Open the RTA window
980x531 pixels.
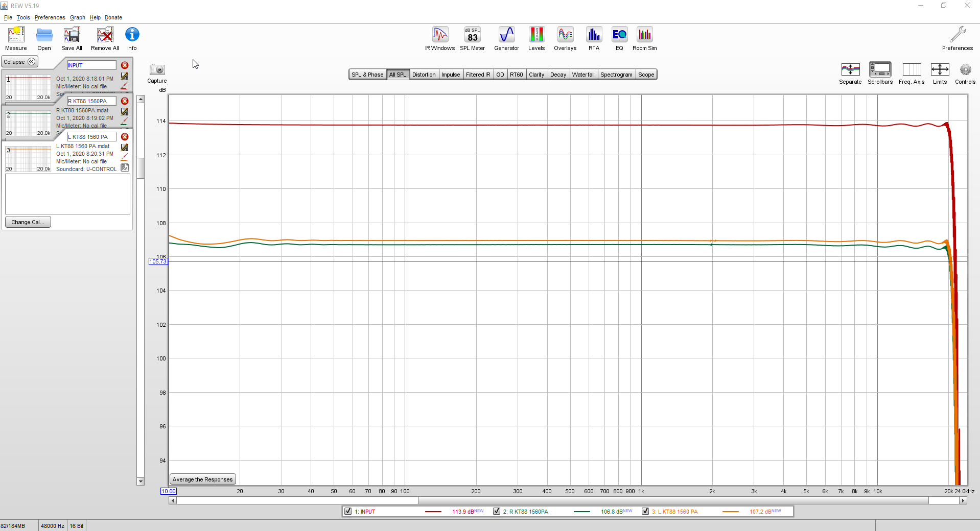(x=594, y=39)
